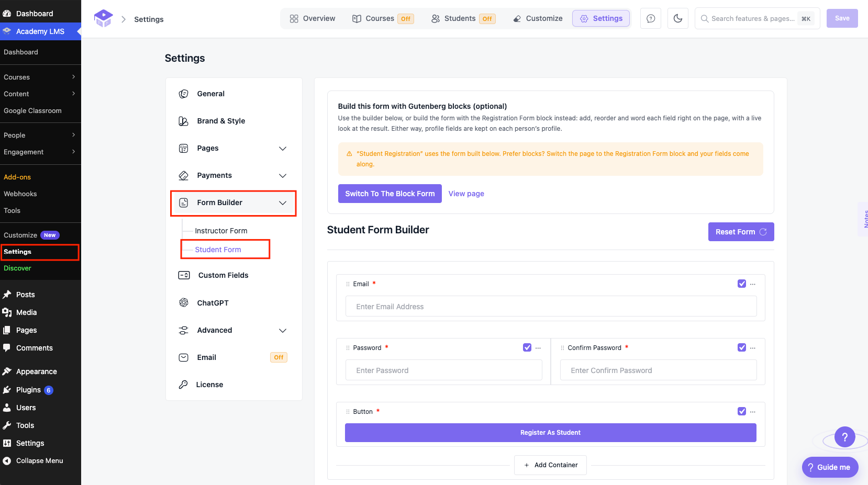Viewport: 868px width, 485px height.
Task: Switch to the Overview tab
Action: 313,18
